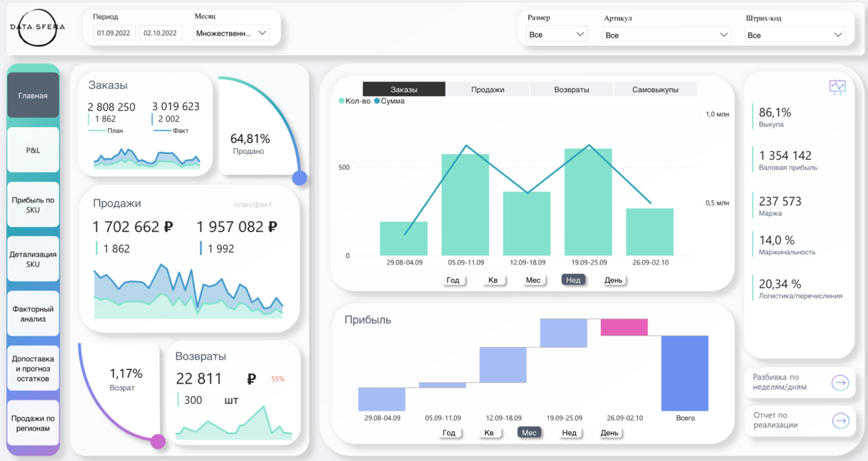Expand the Штрих-код filter dropdown

point(795,34)
